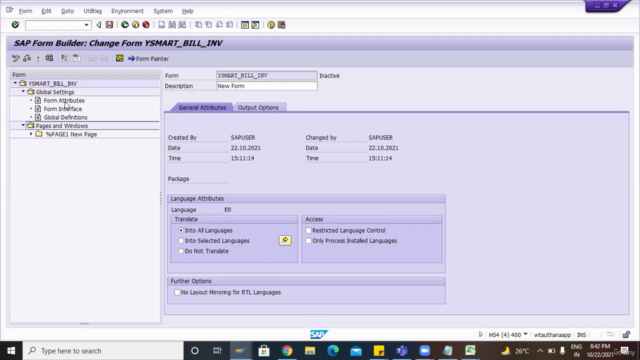Click the Save floppy disk icon

pos(109,25)
